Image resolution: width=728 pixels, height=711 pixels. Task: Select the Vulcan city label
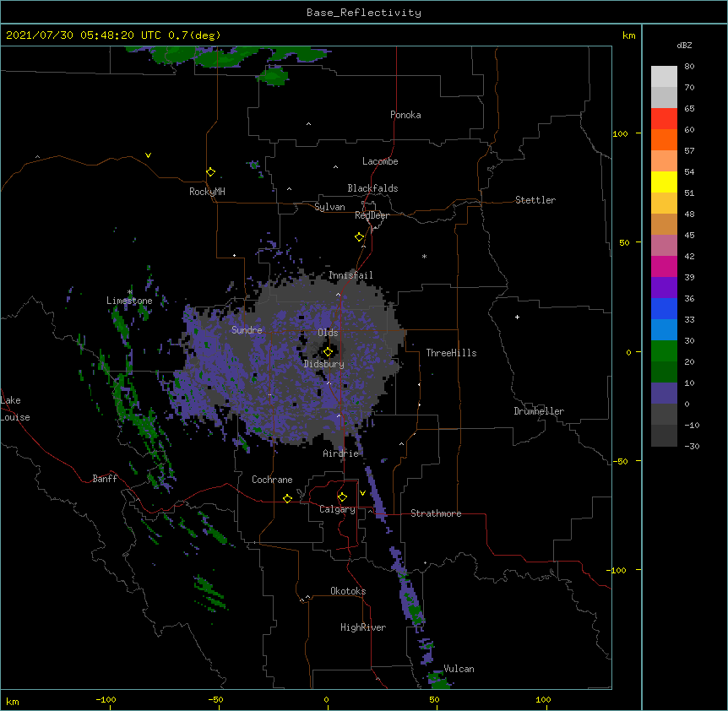[x=459, y=669]
